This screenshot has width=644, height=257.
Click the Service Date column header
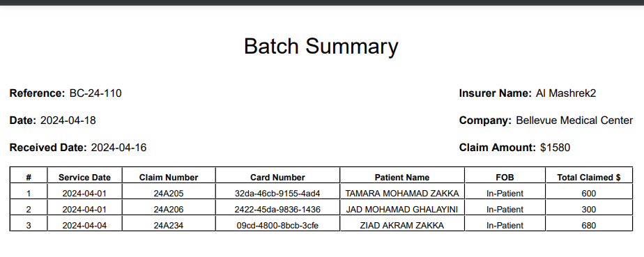click(84, 178)
